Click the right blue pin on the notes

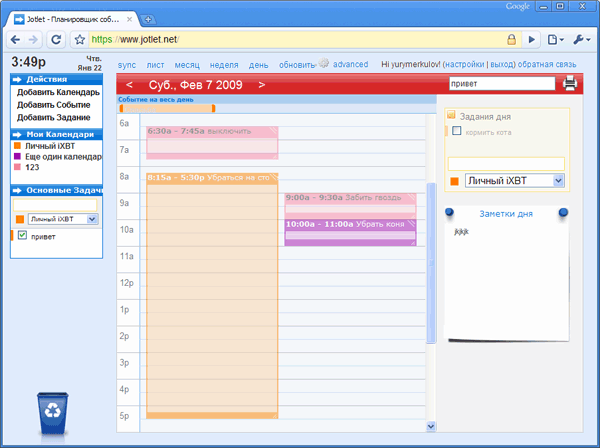pos(563,212)
